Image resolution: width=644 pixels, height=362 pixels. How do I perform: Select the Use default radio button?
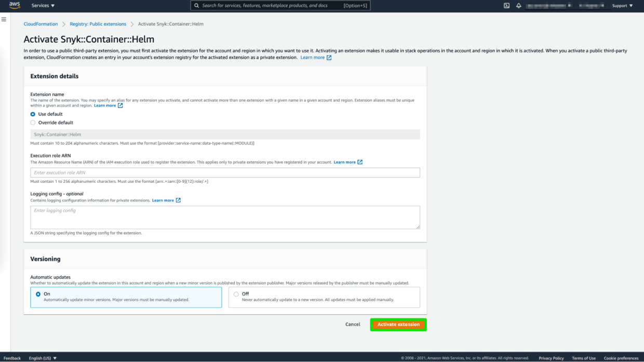(x=33, y=114)
